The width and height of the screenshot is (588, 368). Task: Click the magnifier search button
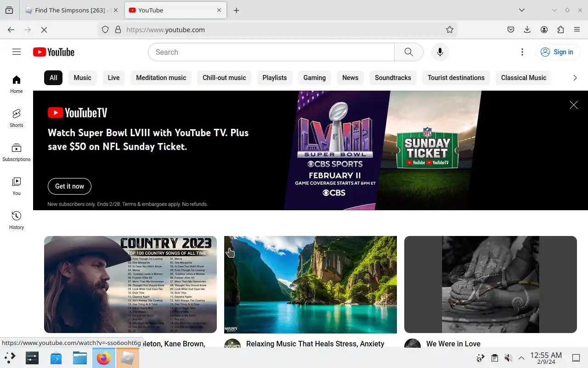408,52
